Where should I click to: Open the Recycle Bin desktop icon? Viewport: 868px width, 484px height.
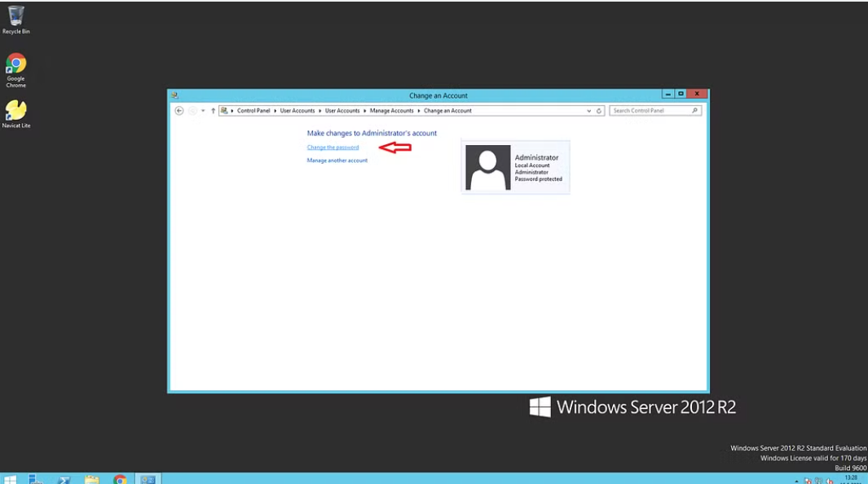(x=16, y=20)
